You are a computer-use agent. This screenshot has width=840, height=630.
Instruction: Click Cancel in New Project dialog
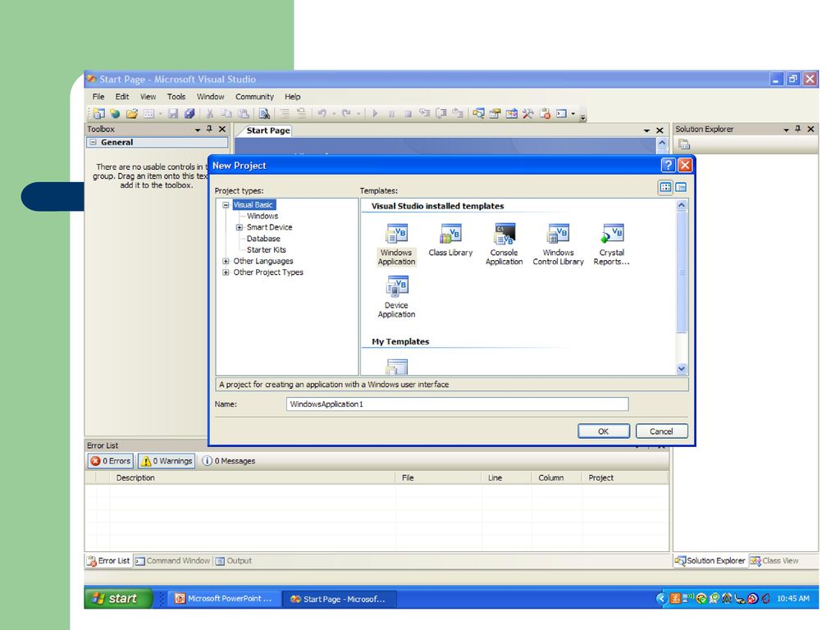[x=661, y=431]
